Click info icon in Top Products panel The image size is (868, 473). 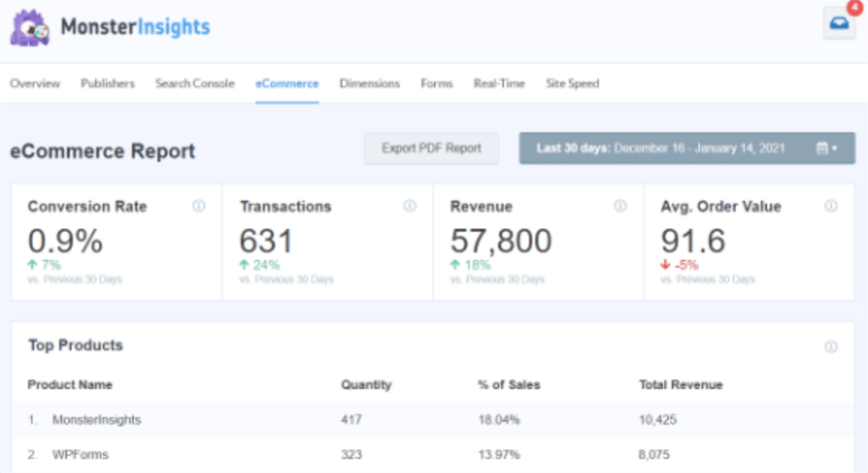pos(831,347)
